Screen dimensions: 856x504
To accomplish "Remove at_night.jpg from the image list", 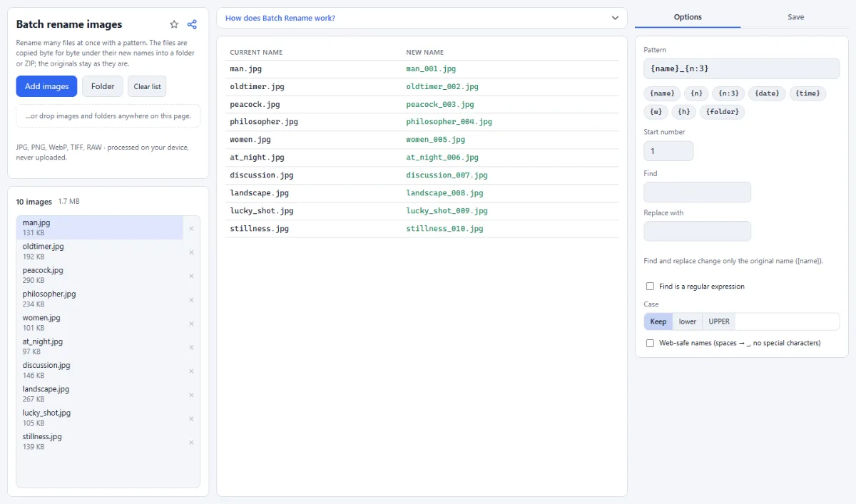I will [191, 347].
